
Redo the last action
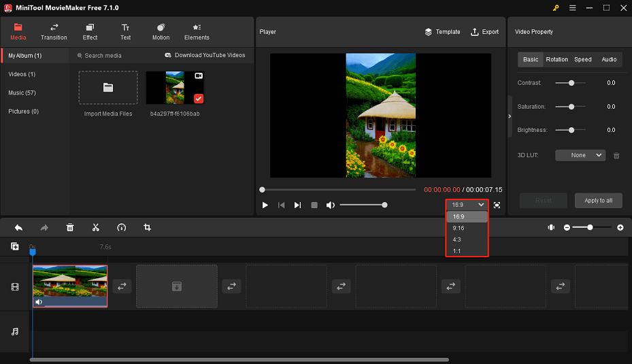click(44, 228)
